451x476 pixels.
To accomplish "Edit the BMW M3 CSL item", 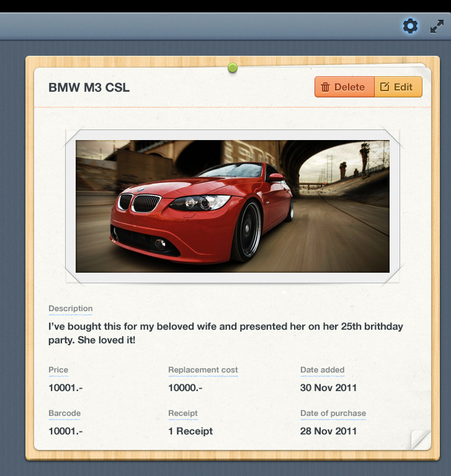I will tap(398, 87).
